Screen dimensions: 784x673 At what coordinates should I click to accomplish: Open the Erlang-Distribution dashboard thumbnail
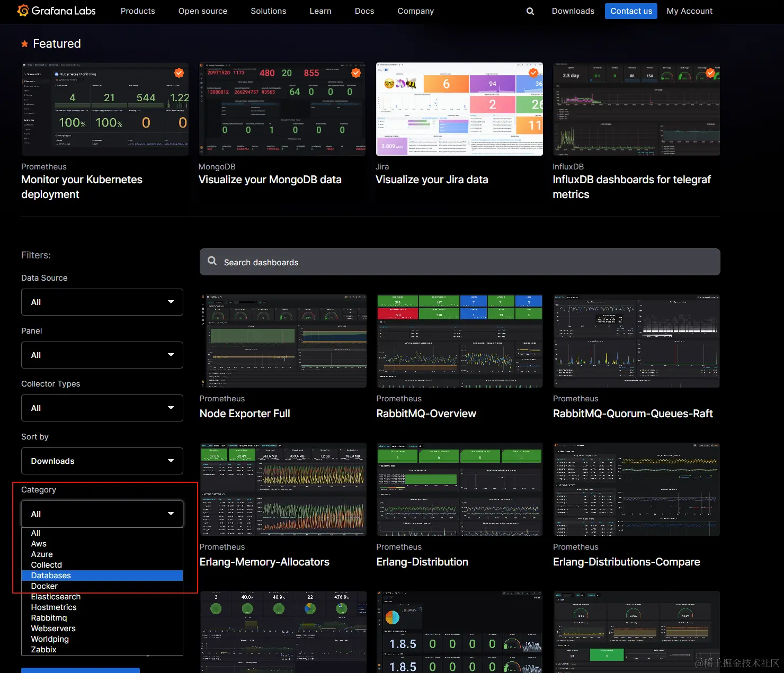[460, 489]
